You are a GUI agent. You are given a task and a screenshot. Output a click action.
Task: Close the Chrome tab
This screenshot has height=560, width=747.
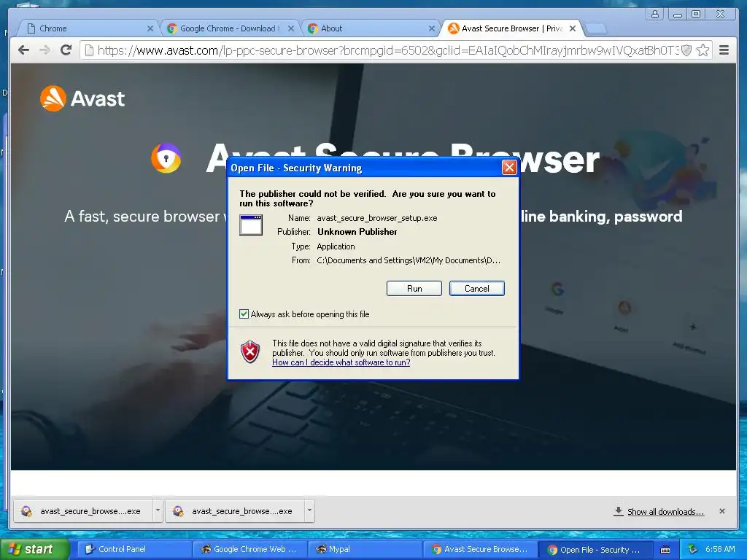tap(150, 28)
